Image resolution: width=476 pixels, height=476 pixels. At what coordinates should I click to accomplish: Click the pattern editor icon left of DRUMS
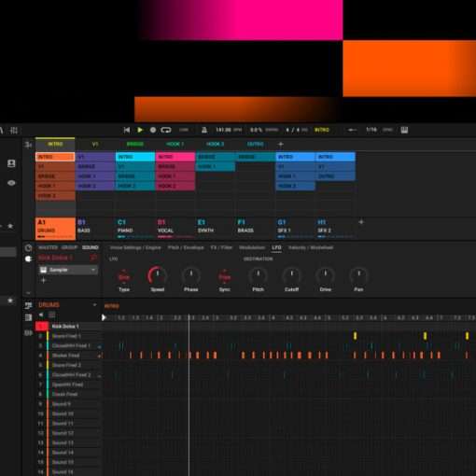click(28, 305)
